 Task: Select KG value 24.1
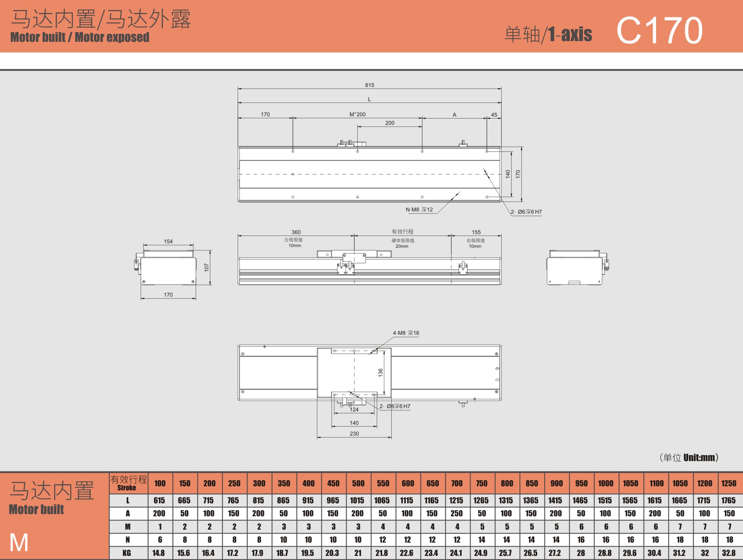tap(456, 553)
